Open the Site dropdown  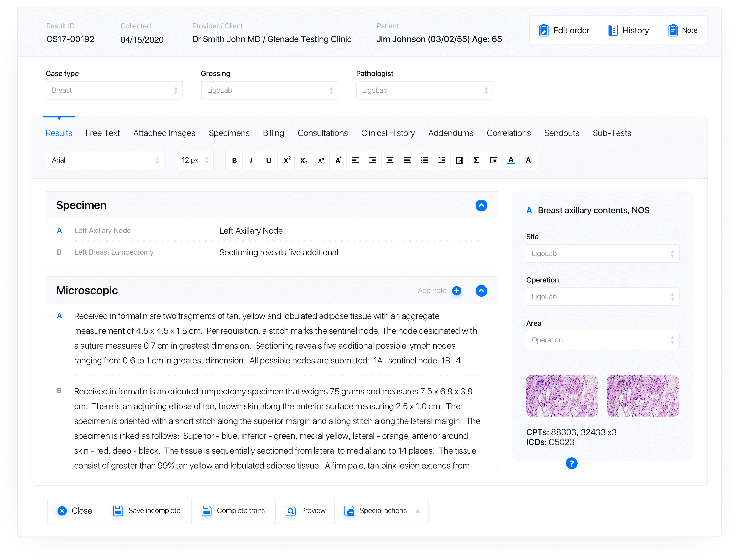(603, 253)
